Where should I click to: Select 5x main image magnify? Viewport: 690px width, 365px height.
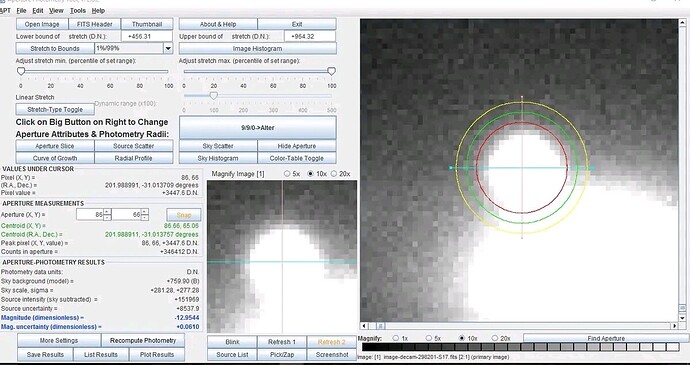[429, 338]
